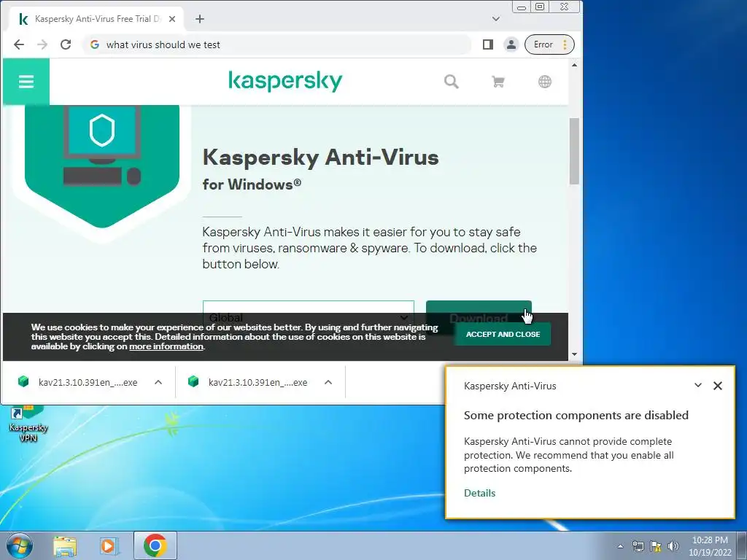Image resolution: width=747 pixels, height=560 pixels.
Task: Open second kav21.3.10.391en exe download
Action: tap(249, 382)
